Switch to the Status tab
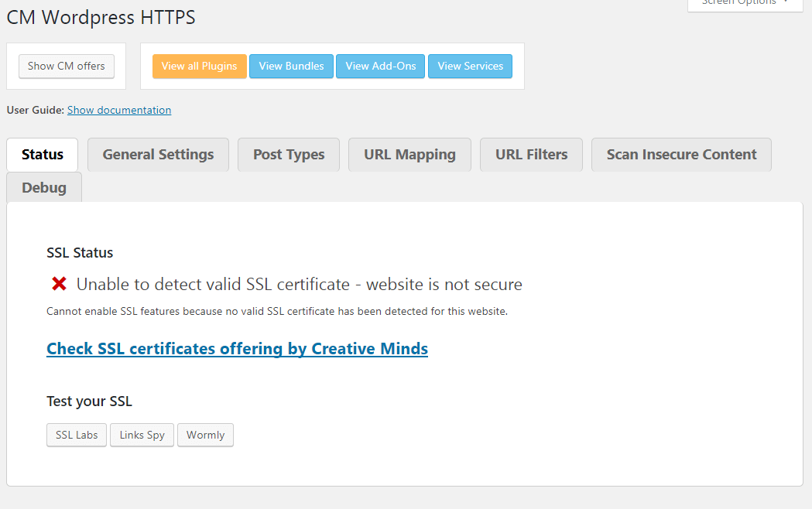This screenshot has width=812, height=509. pos(43,155)
